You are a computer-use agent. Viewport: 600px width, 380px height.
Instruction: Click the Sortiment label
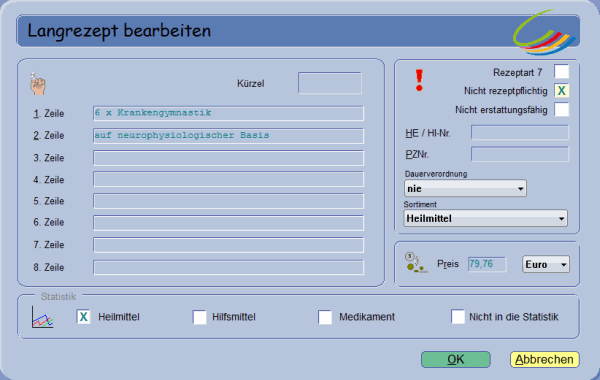[420, 204]
